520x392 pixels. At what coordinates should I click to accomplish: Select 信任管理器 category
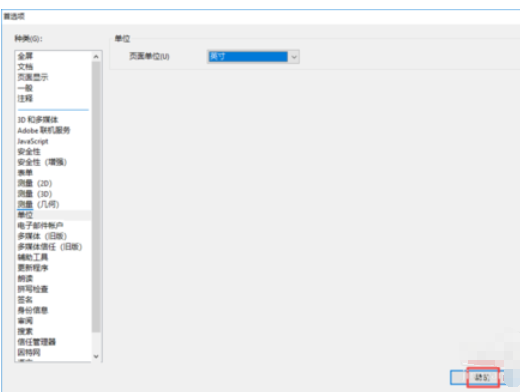point(36,342)
